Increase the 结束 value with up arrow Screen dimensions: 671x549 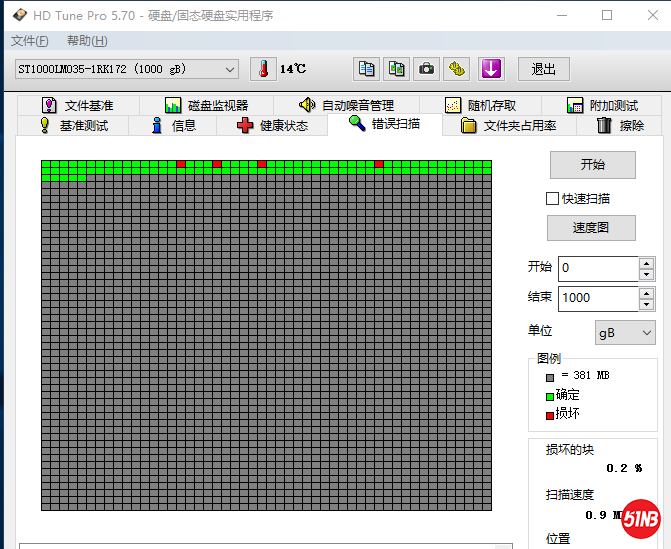646,293
